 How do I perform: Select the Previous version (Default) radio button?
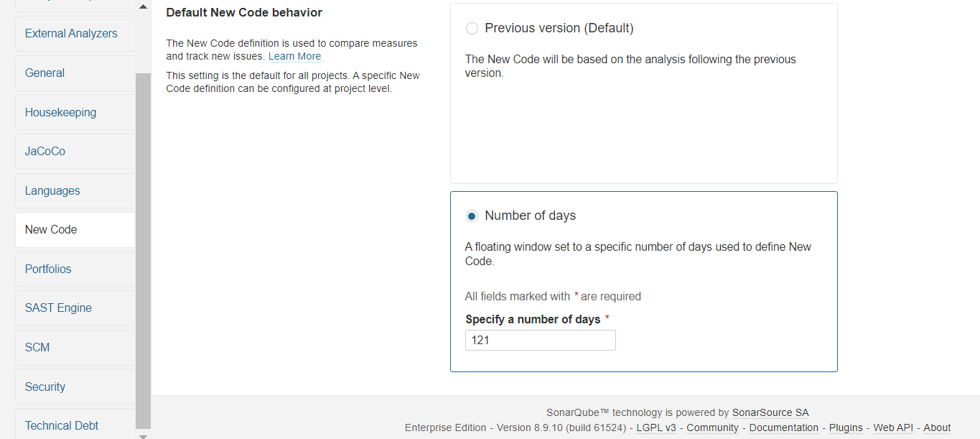(472, 29)
